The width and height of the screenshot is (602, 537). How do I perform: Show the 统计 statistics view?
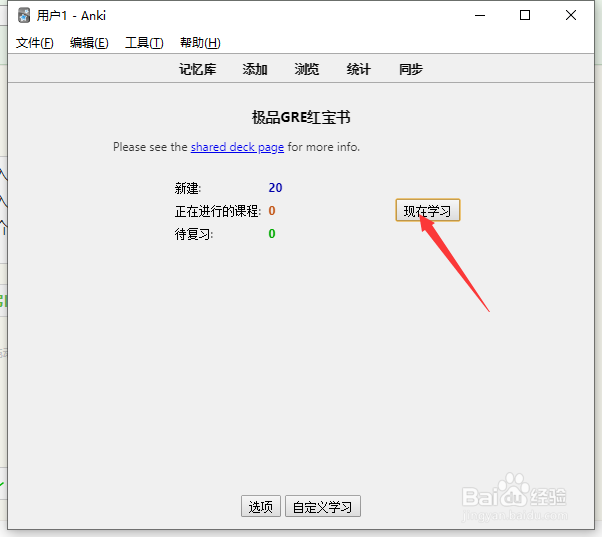coord(359,69)
